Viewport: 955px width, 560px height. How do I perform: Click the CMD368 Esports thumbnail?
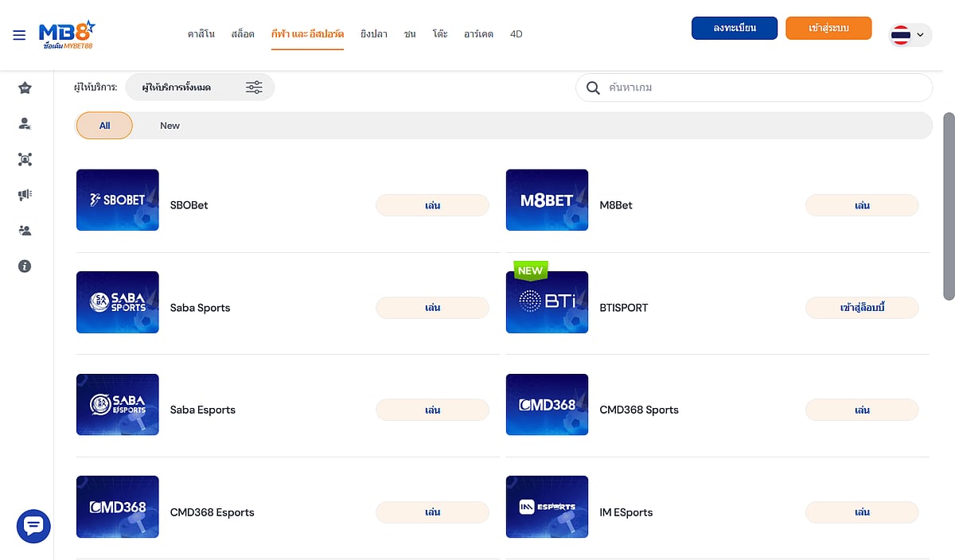pos(118,507)
